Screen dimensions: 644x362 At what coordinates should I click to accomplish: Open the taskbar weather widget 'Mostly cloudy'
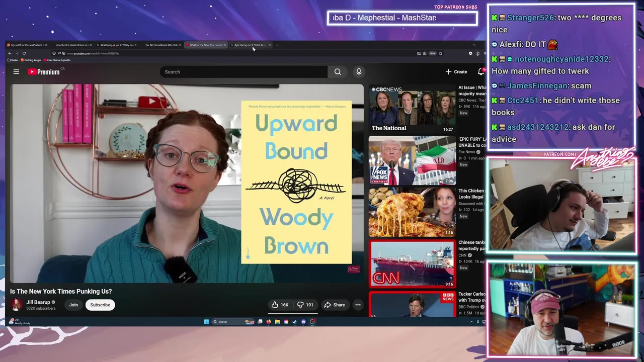click(20, 322)
